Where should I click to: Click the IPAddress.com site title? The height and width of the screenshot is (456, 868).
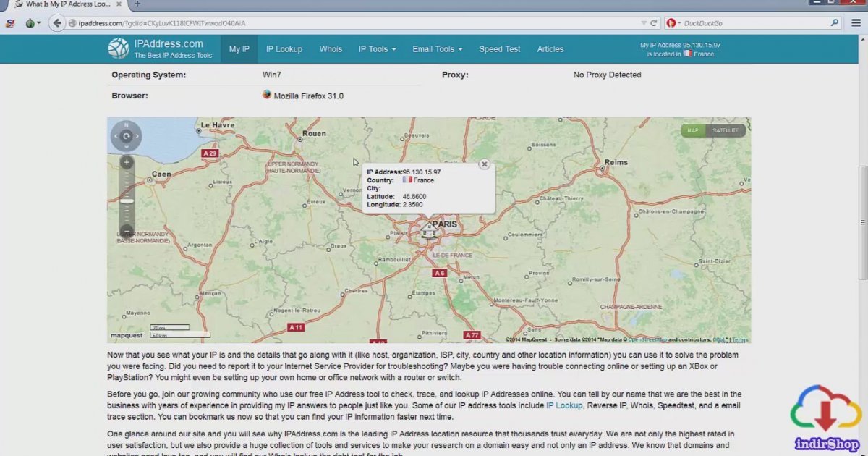pyautogui.click(x=169, y=44)
